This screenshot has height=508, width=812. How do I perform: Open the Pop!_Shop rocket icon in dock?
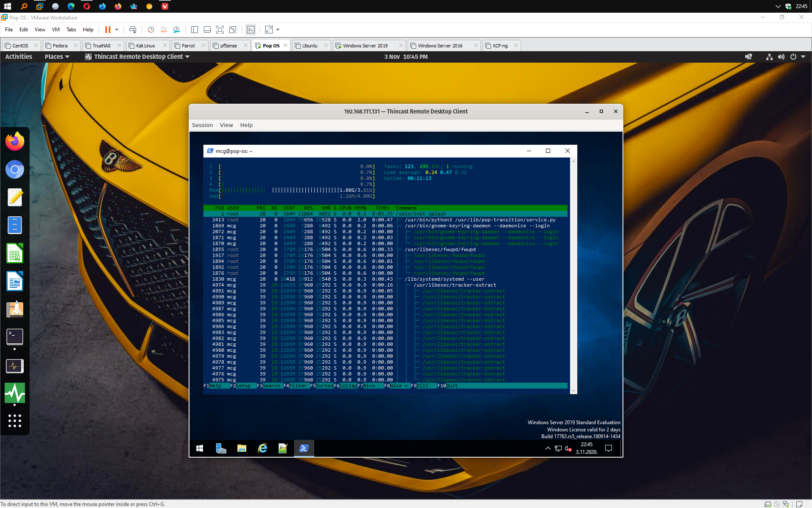pyautogui.click(x=15, y=309)
